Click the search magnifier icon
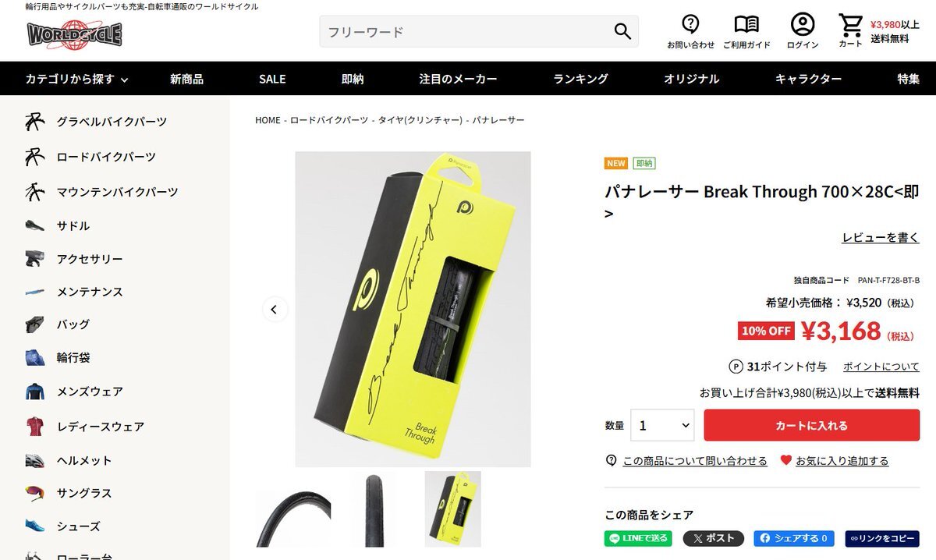 pyautogui.click(x=622, y=31)
